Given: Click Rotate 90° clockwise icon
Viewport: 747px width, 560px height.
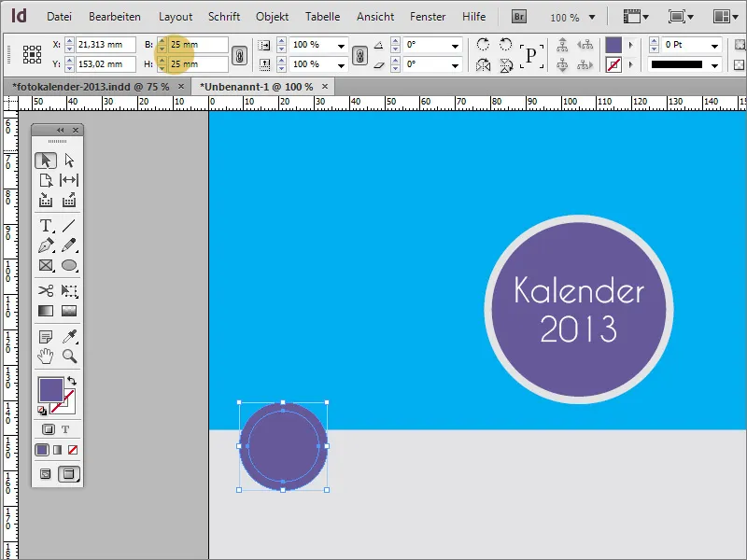Looking at the screenshot, I should (483, 44).
